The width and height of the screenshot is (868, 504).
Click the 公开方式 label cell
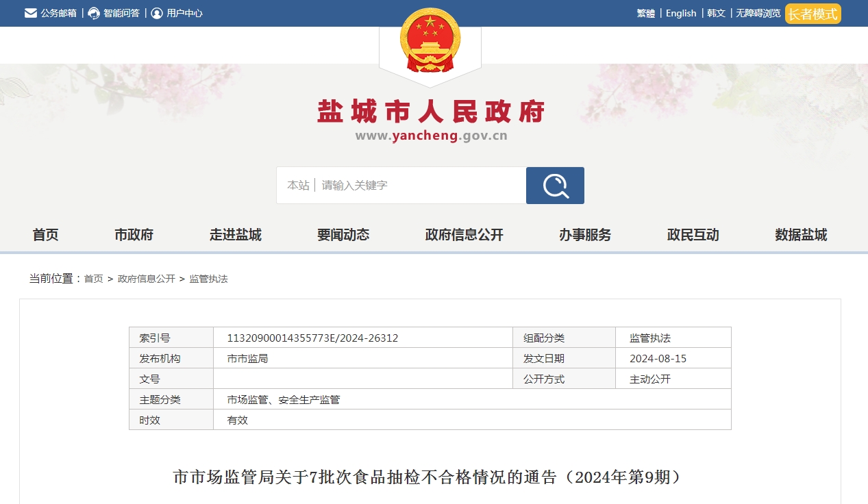(565, 379)
